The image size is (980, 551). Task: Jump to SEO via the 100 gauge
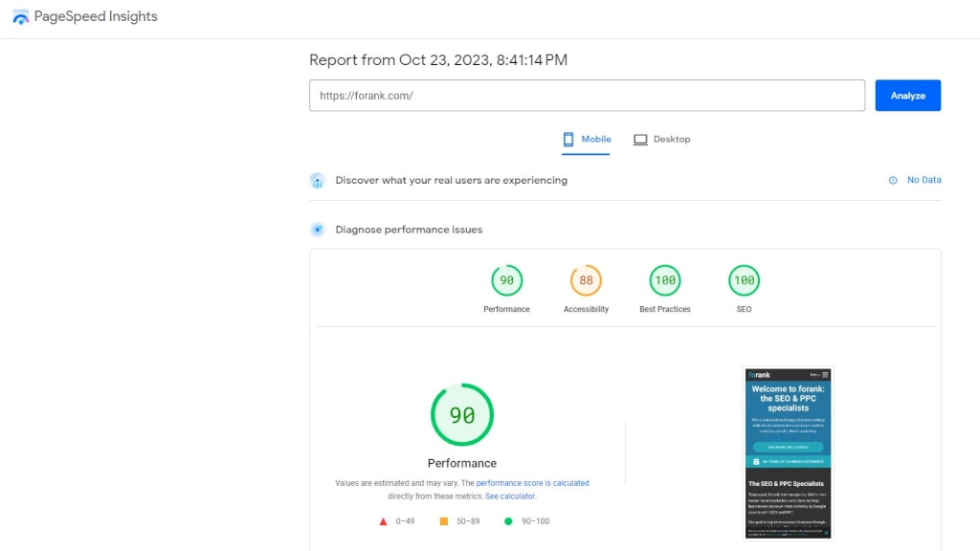tap(744, 280)
